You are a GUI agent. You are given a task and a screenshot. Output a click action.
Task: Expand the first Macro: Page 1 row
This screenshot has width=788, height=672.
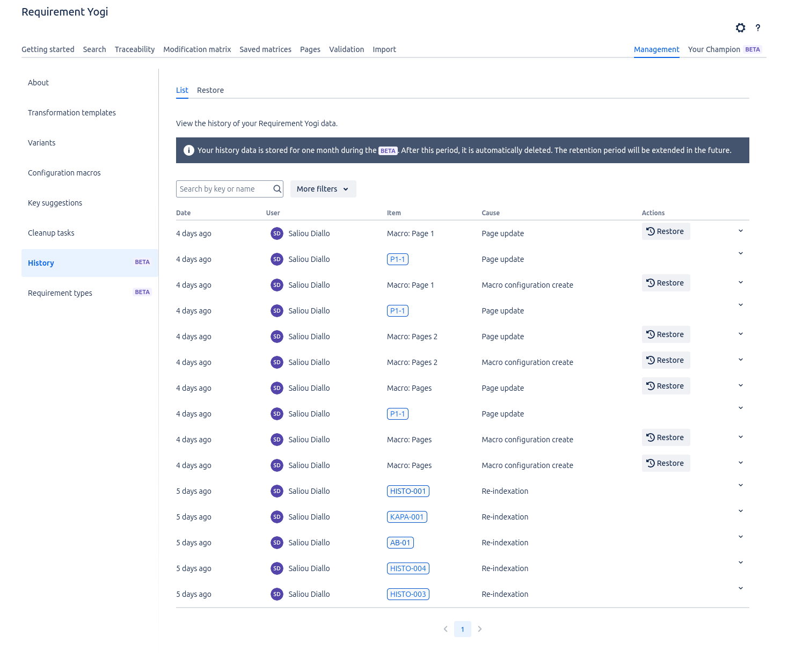pyautogui.click(x=740, y=231)
